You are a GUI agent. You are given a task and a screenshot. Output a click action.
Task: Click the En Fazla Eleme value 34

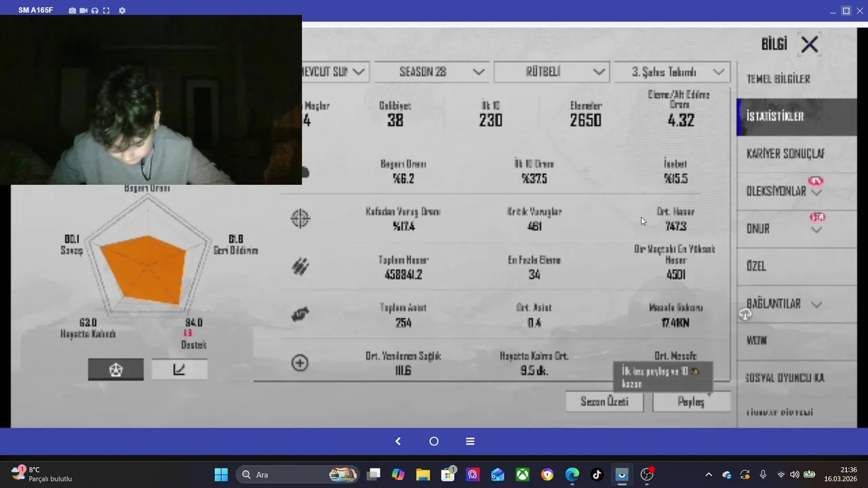tap(534, 274)
